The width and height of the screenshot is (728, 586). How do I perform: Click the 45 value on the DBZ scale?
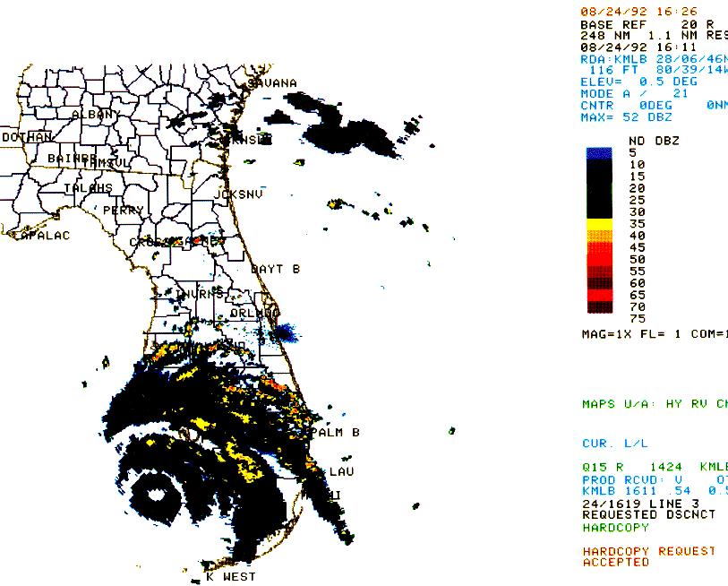point(637,247)
